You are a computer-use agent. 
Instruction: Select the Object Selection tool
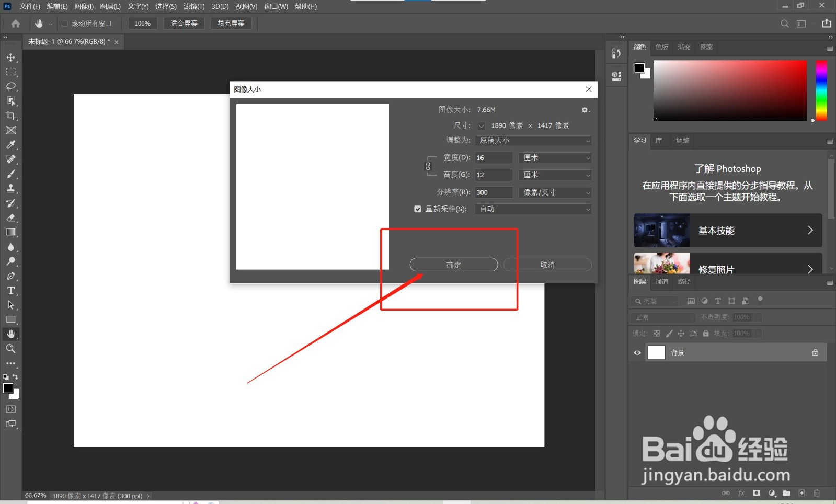pyautogui.click(x=10, y=101)
